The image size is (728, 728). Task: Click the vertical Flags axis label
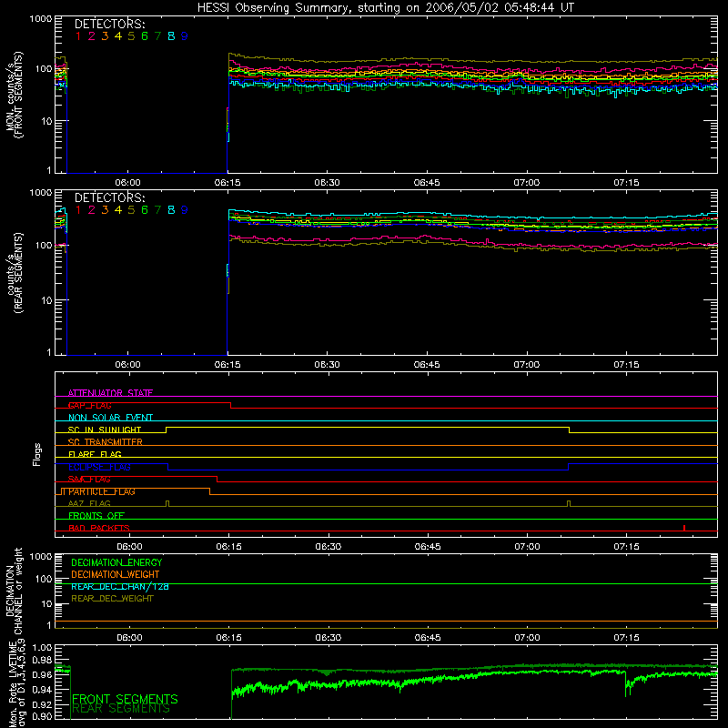(37, 454)
